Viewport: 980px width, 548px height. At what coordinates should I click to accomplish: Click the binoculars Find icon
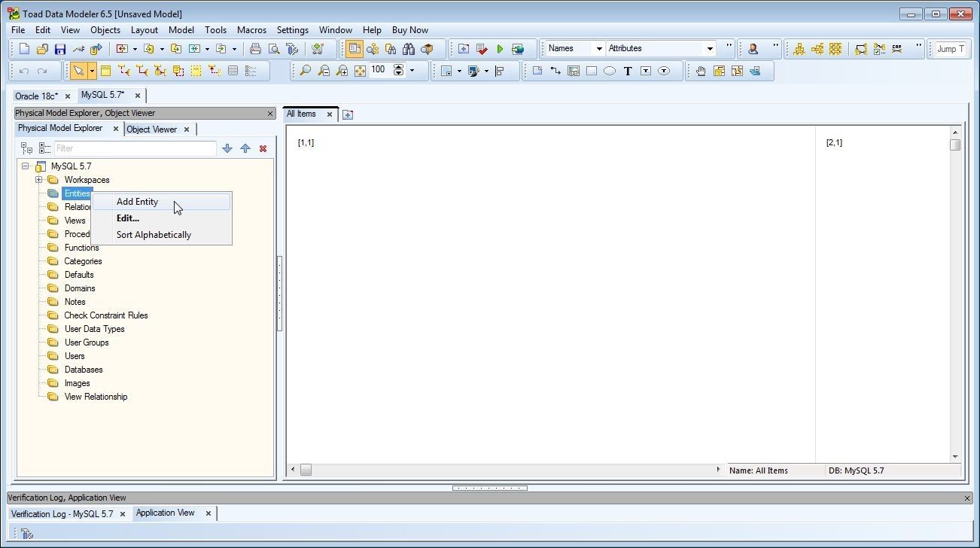[x=409, y=49]
